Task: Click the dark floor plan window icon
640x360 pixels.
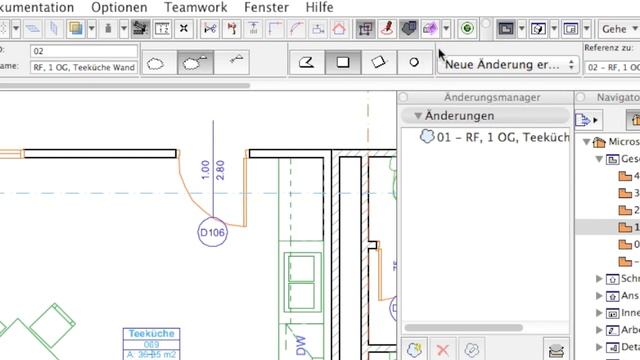Action: [506, 29]
